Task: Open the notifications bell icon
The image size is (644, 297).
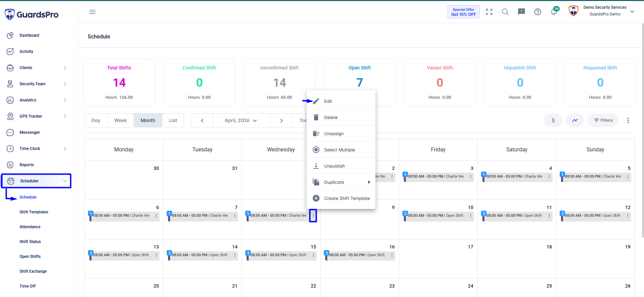Action: point(554,12)
